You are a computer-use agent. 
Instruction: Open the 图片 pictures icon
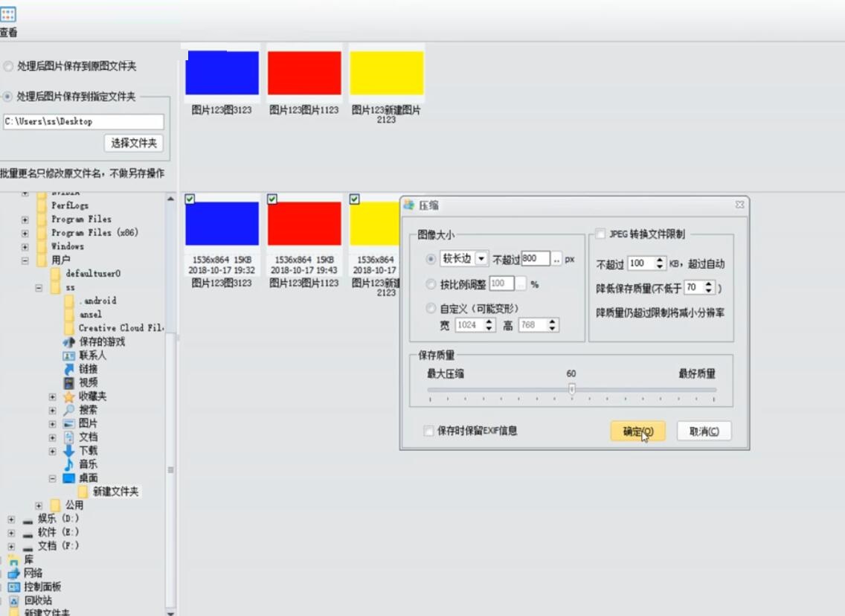[x=69, y=423]
